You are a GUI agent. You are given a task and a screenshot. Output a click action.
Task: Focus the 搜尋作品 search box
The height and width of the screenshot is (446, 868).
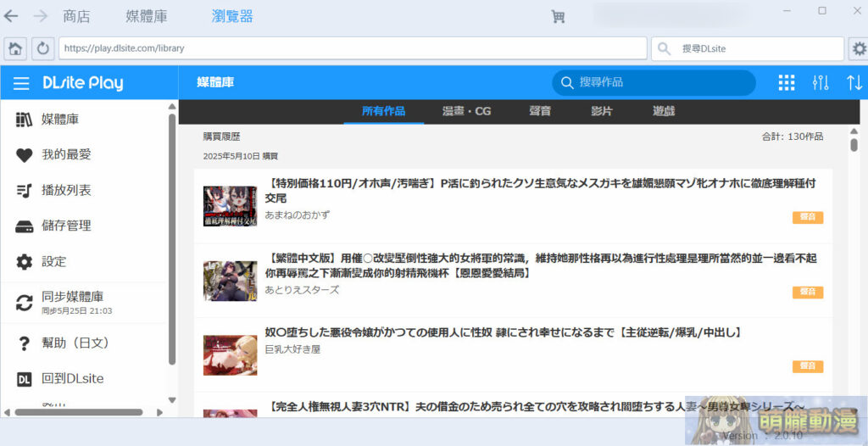click(654, 83)
